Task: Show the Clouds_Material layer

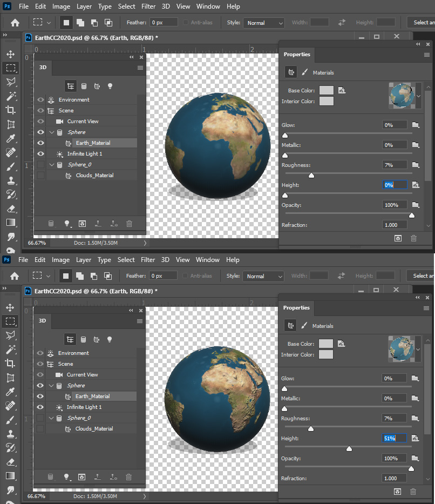Action: pos(40,176)
